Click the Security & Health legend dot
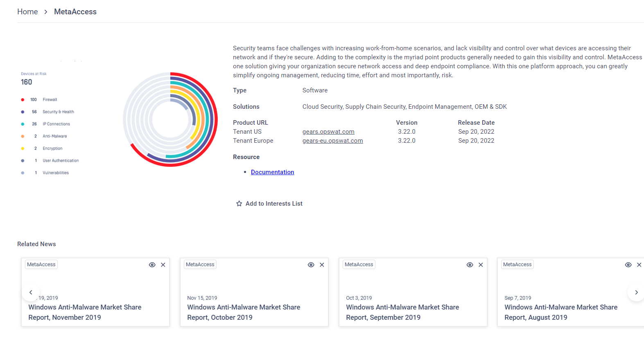 (23, 112)
